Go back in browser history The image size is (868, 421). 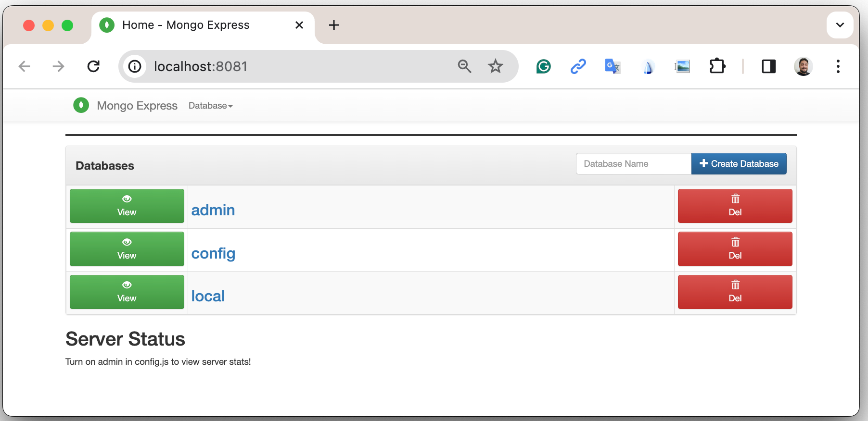[24, 66]
